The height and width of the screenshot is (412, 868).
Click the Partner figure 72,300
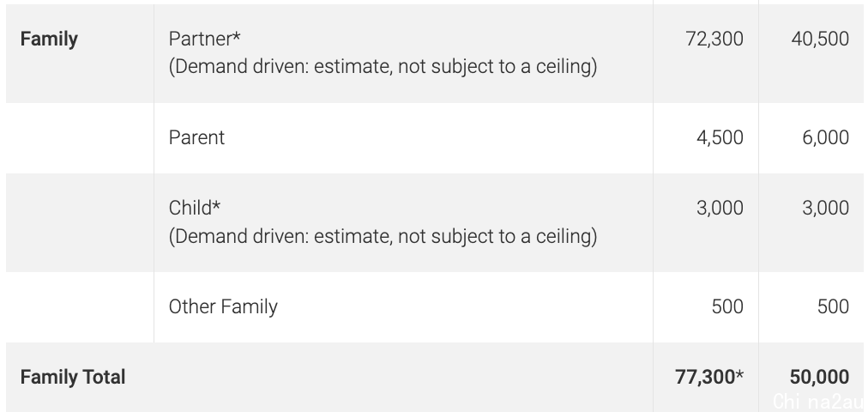714,39
